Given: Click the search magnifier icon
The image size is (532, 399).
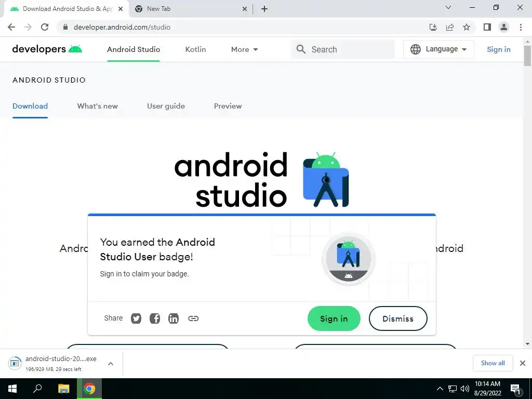Looking at the screenshot, I should coord(301,49).
